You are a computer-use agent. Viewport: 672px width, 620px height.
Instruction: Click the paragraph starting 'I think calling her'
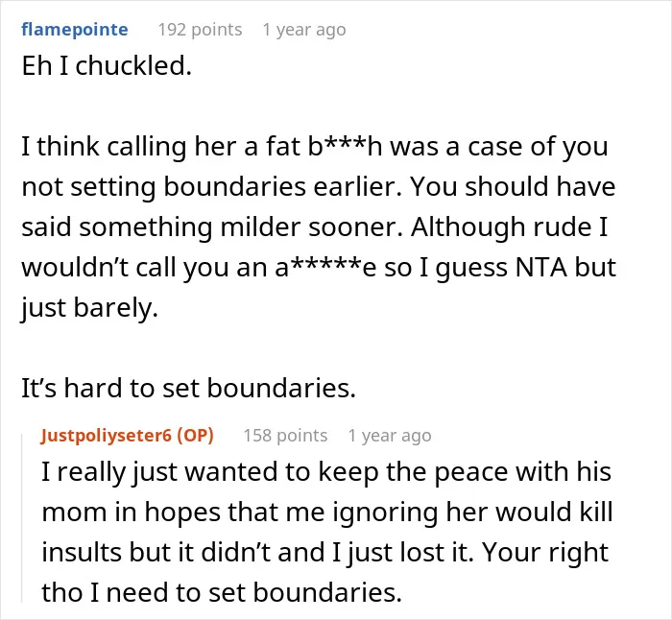coord(319,227)
